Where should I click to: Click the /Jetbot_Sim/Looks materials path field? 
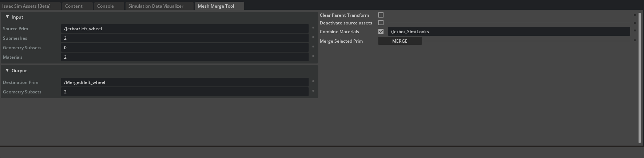pyautogui.click(x=508, y=31)
